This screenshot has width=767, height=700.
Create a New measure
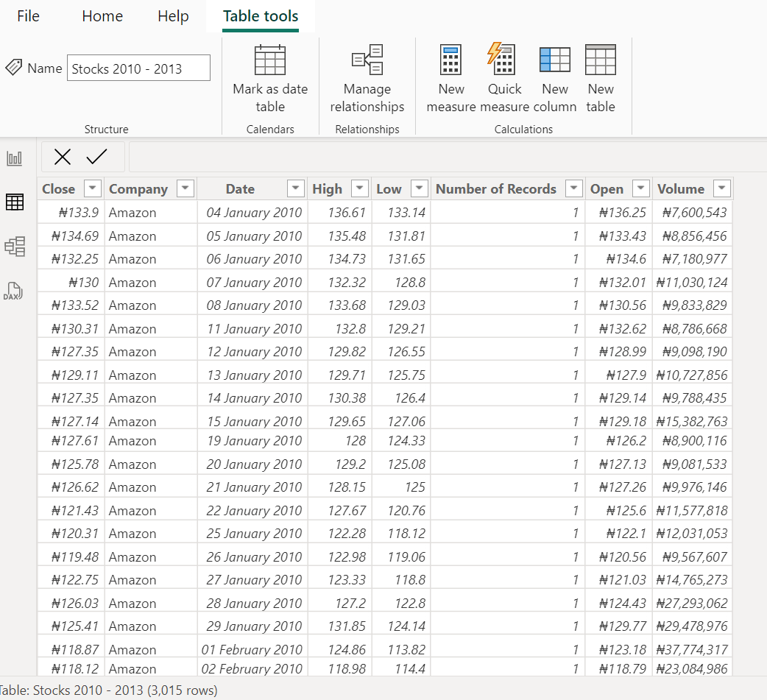point(450,79)
